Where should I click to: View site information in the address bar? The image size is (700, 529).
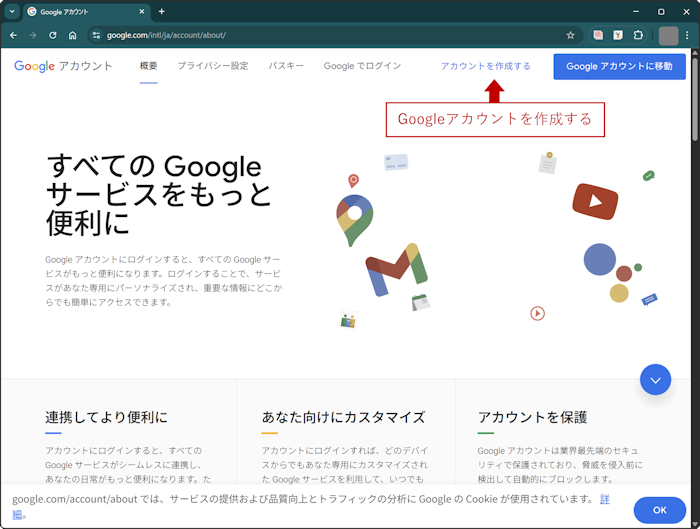coord(96,35)
